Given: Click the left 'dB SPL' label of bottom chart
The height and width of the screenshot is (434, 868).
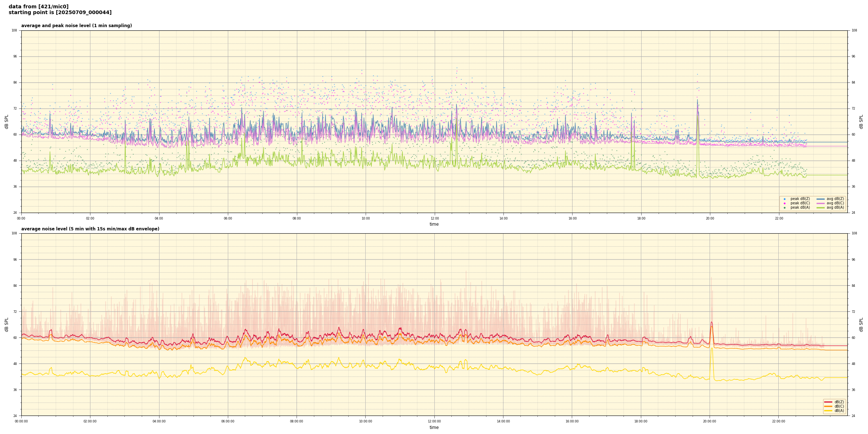Looking at the screenshot, I should [7, 324].
